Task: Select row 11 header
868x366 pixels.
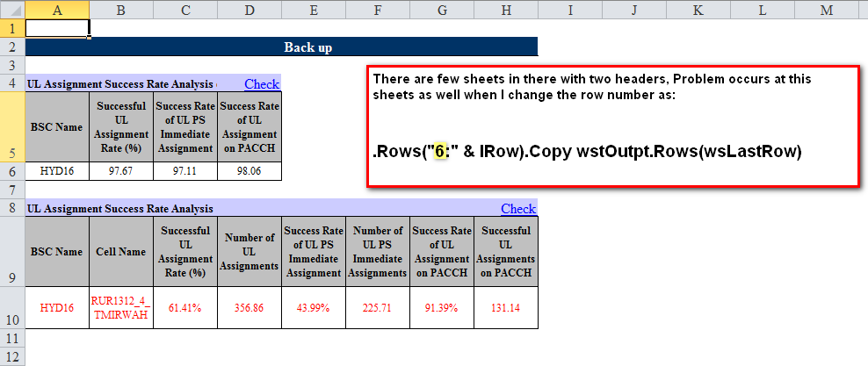Action: coord(12,338)
